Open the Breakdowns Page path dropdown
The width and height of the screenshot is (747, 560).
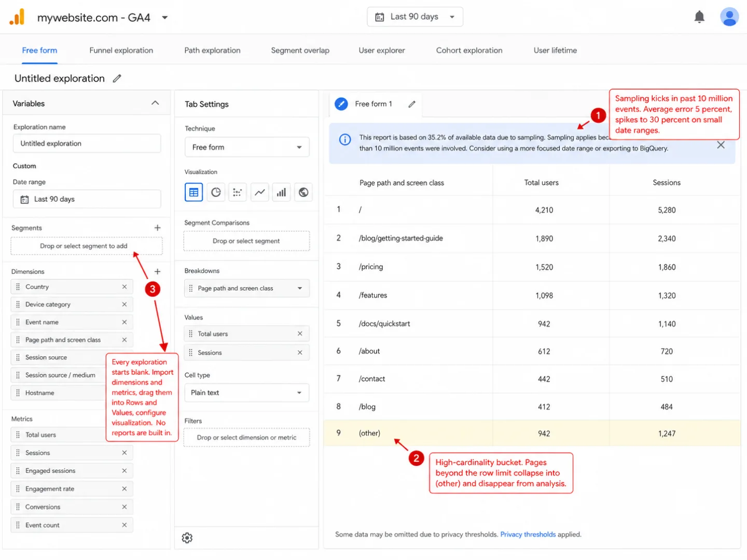(247, 288)
